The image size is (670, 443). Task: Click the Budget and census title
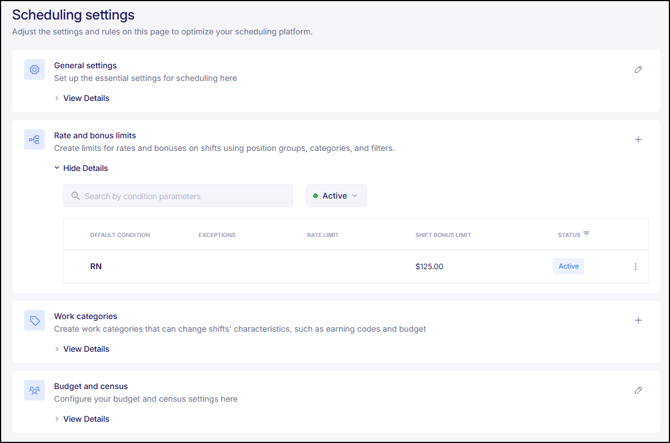(x=91, y=386)
